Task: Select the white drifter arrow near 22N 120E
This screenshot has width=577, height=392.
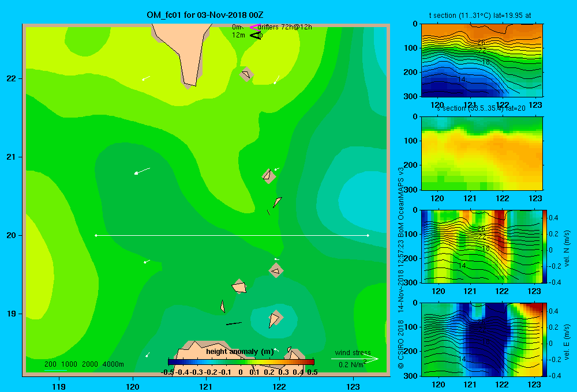Action: coord(146,78)
